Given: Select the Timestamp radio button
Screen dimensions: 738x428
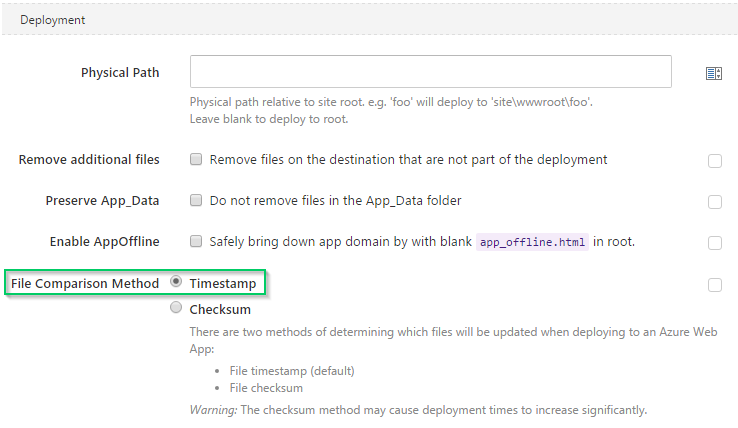Looking at the screenshot, I should point(176,282).
